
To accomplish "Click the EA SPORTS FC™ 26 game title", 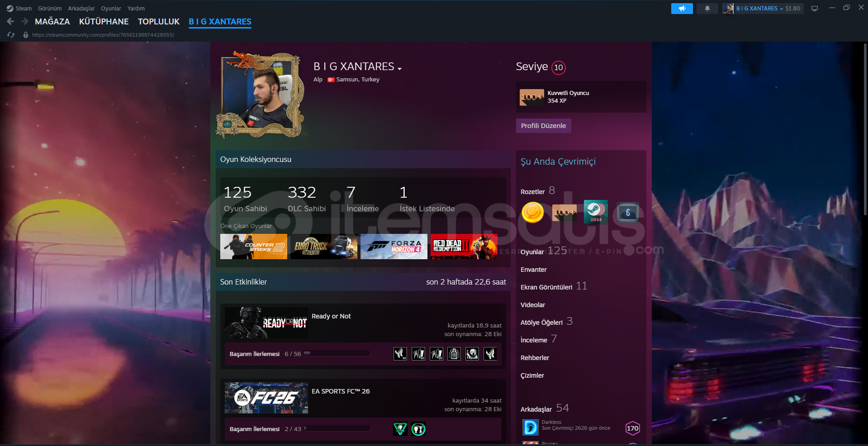I will (341, 391).
